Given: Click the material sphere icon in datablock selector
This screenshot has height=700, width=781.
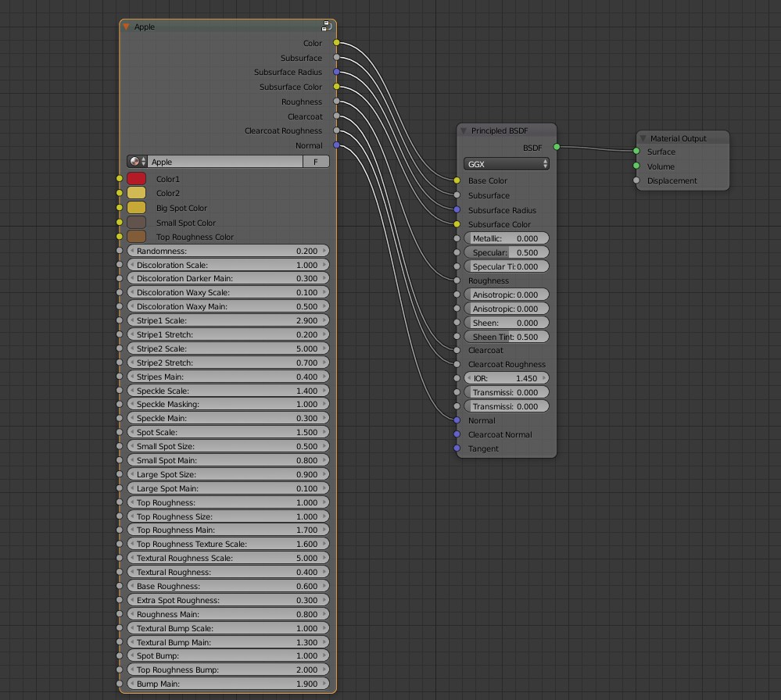Looking at the screenshot, I should [x=134, y=162].
